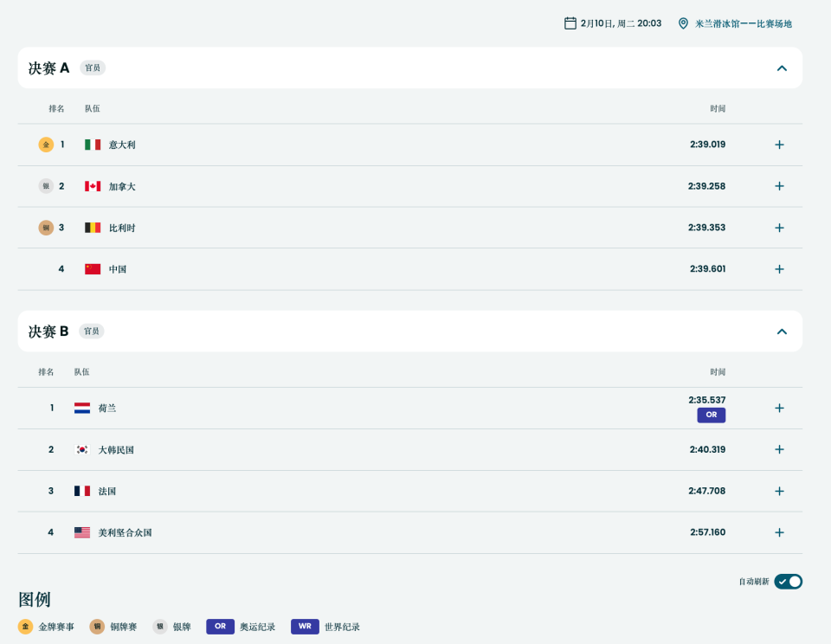Click the time 2:35.537
The width and height of the screenshot is (831, 644).
pos(707,400)
